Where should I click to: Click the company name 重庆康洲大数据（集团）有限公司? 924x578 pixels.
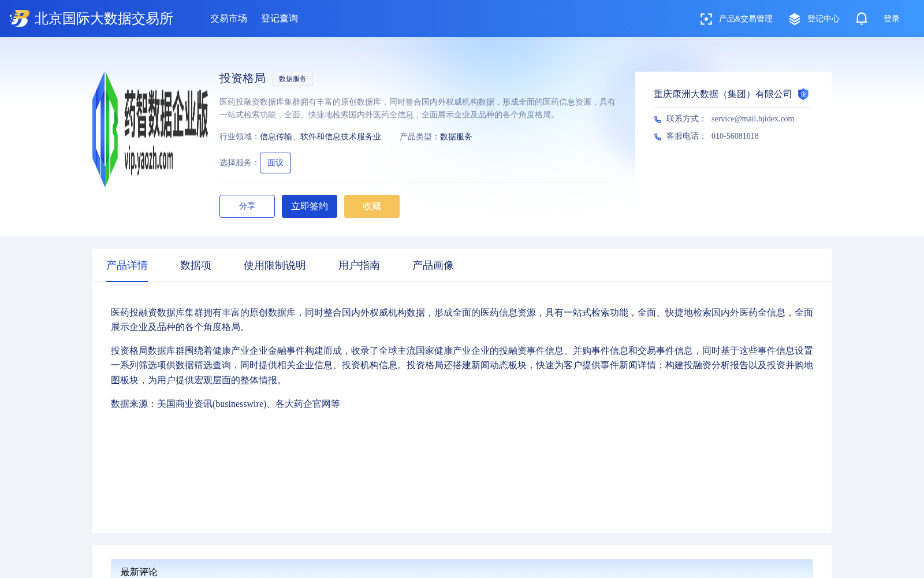pos(723,94)
